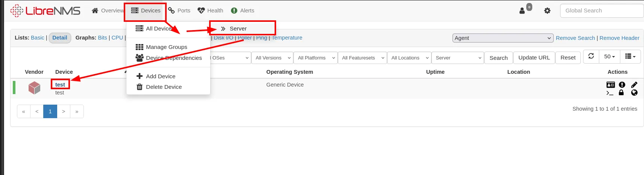Viewport: 644px width, 175px height.
Task: Open the All Platforms filter dropdown
Action: click(316, 58)
